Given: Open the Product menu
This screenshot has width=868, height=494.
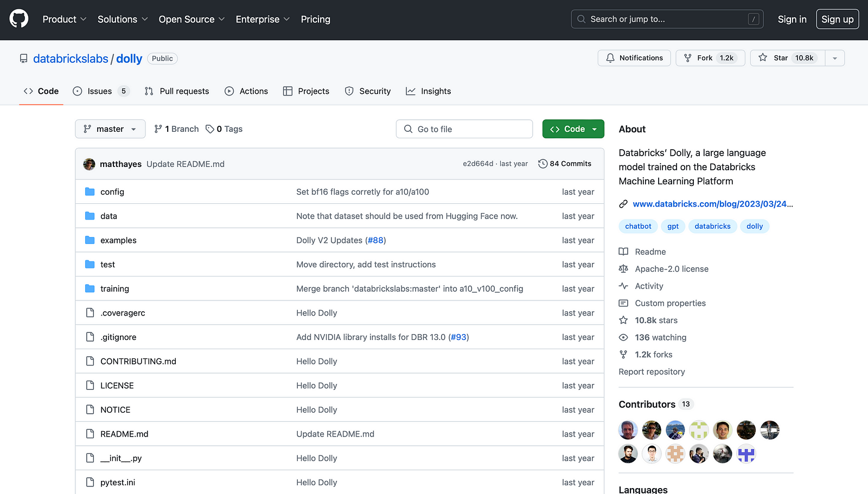Looking at the screenshot, I should pyautogui.click(x=64, y=20).
